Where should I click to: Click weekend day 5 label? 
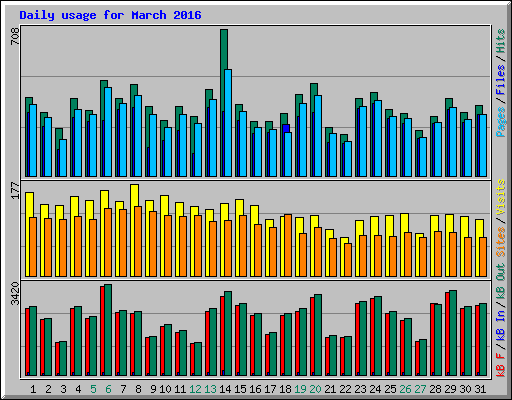pyautogui.click(x=93, y=389)
